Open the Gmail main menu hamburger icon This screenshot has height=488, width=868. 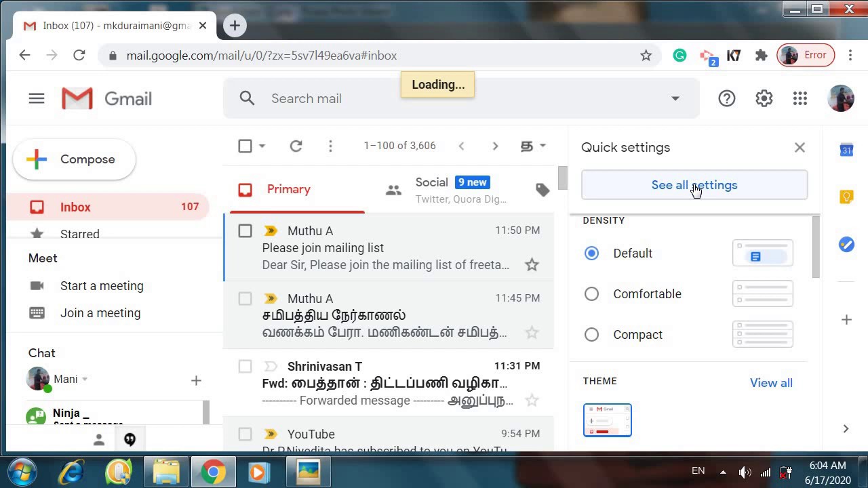tap(37, 99)
